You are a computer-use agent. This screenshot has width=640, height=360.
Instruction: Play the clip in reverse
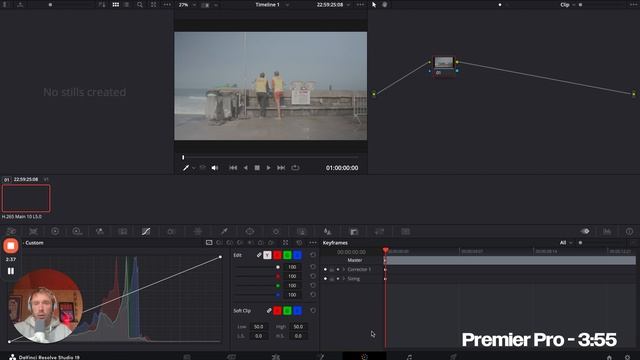(245, 168)
